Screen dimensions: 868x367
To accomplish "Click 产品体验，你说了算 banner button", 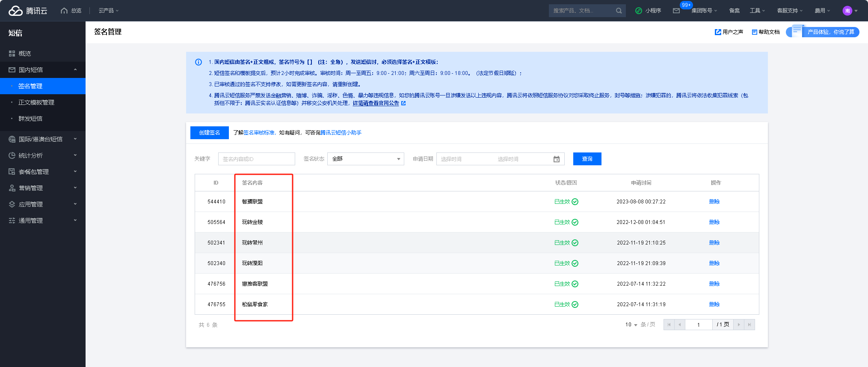I will [x=823, y=32].
